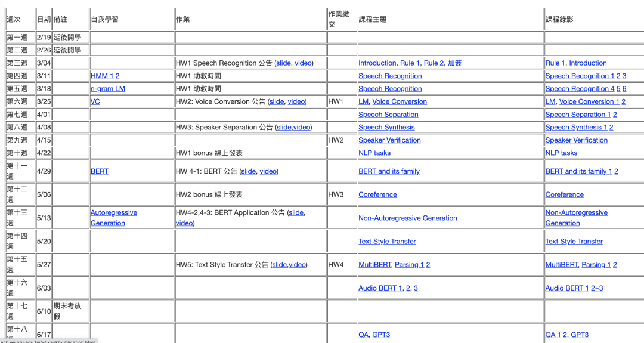Select the 期末考放假 remark cell
This screenshot has height=343, width=644.
click(x=70, y=311)
